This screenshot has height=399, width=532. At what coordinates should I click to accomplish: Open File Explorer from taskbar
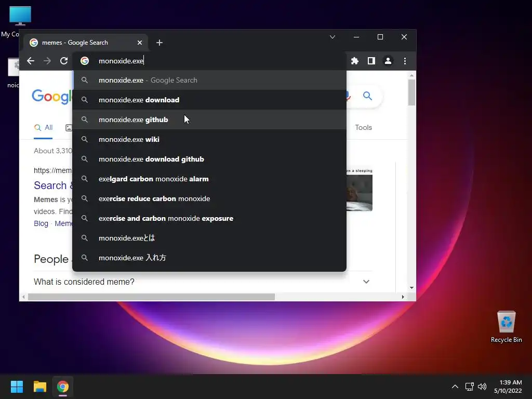point(39,387)
